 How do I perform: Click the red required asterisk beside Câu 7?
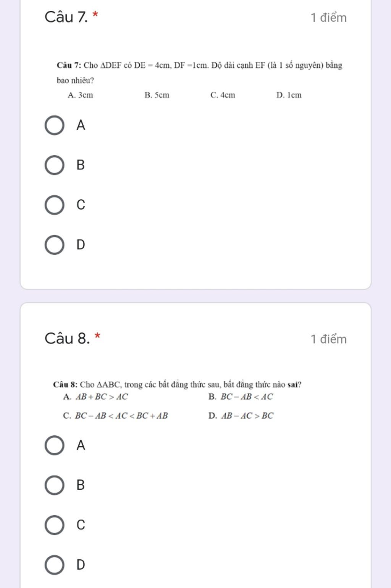[95, 15]
